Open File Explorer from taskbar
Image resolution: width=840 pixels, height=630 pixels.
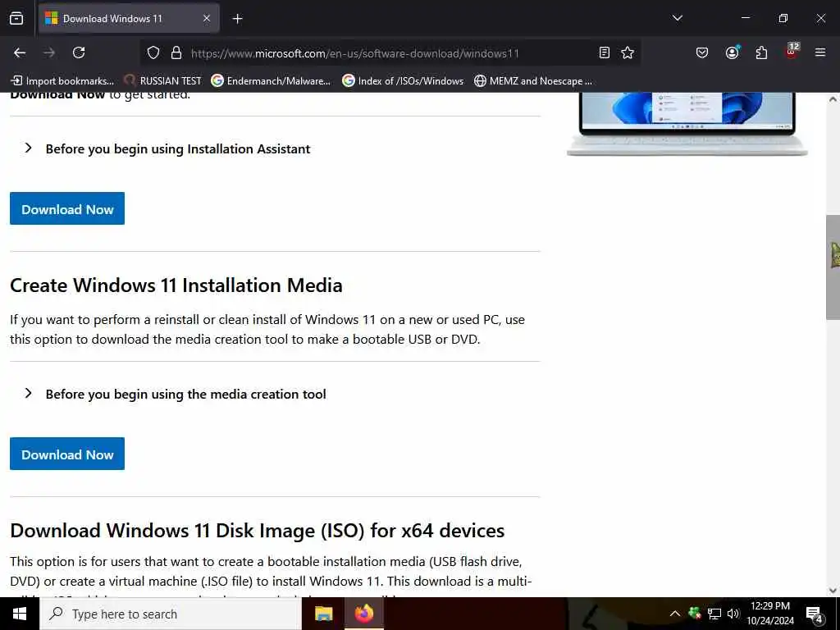coord(323,614)
